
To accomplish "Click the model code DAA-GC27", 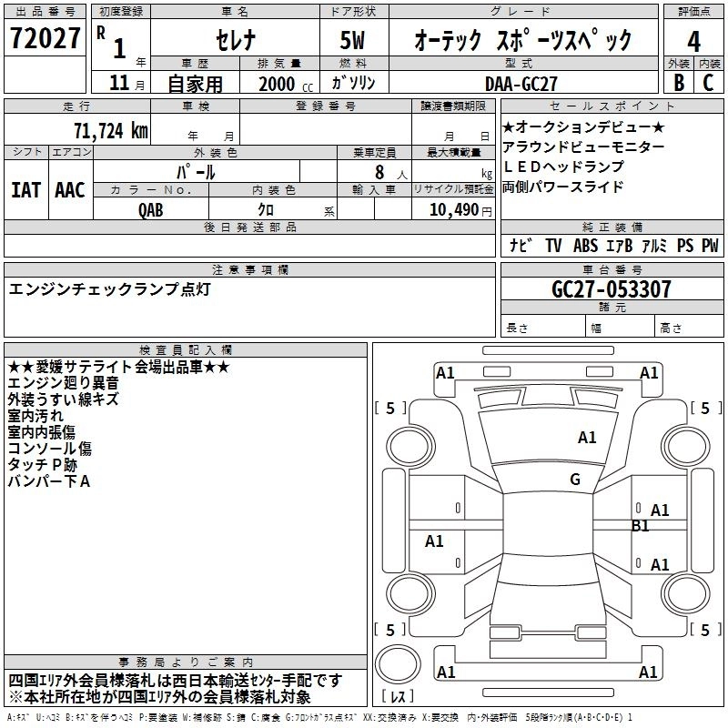I will (521, 84).
